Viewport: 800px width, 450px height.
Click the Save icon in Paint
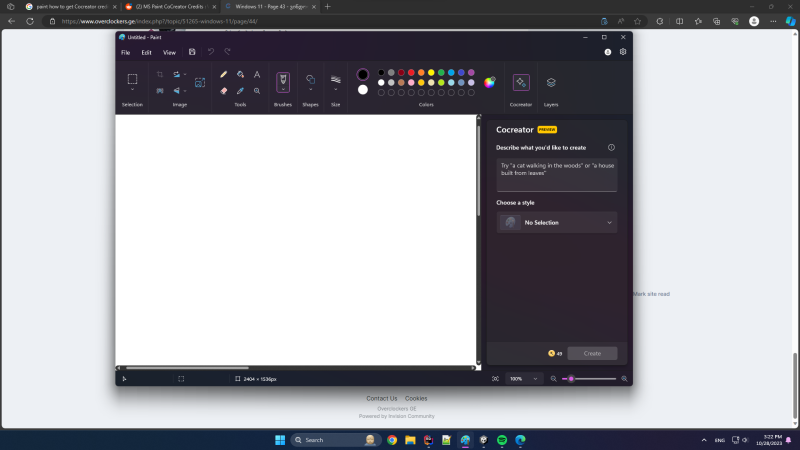coord(192,52)
